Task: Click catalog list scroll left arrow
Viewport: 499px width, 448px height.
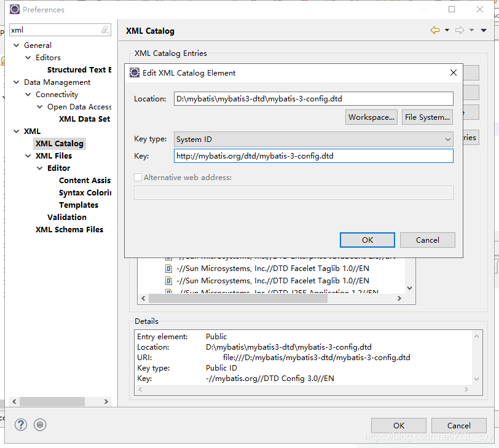Action: click(143, 299)
